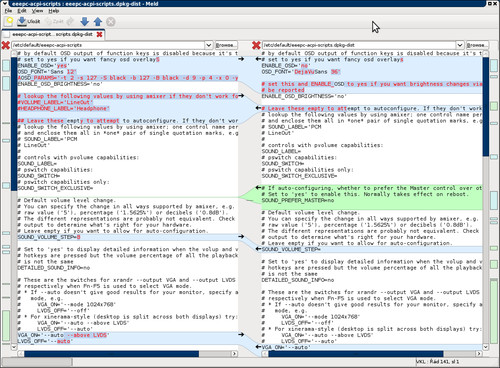Click OSD_PARAMS line in left pane
The width and height of the screenshot is (500, 368).
128,78
